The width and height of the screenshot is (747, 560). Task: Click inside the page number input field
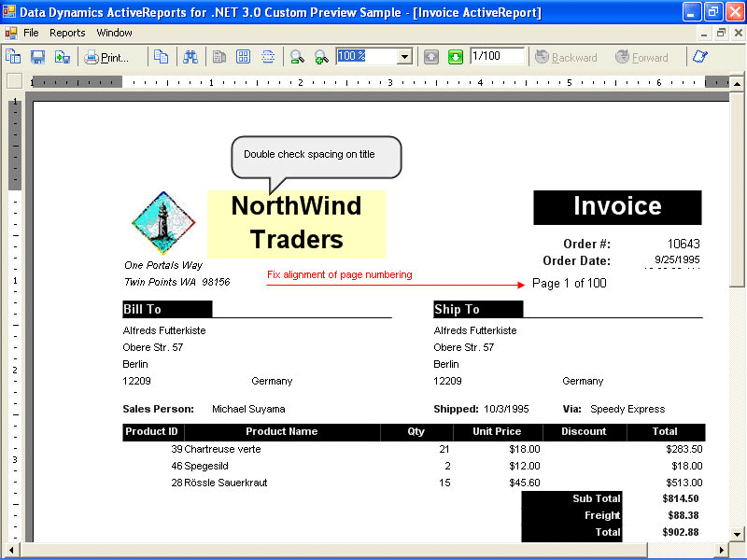(x=497, y=57)
